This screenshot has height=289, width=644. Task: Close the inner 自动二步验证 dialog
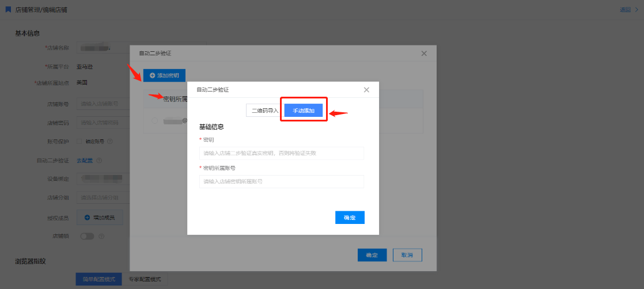tap(366, 90)
